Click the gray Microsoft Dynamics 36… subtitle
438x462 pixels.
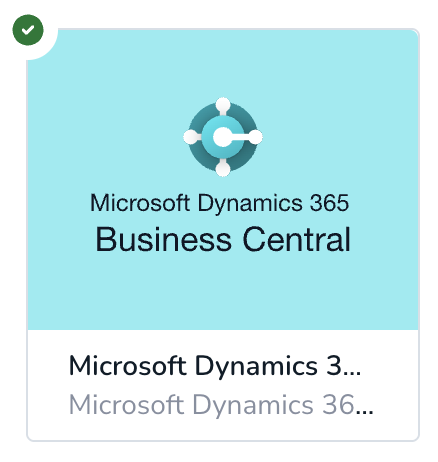tap(221, 405)
